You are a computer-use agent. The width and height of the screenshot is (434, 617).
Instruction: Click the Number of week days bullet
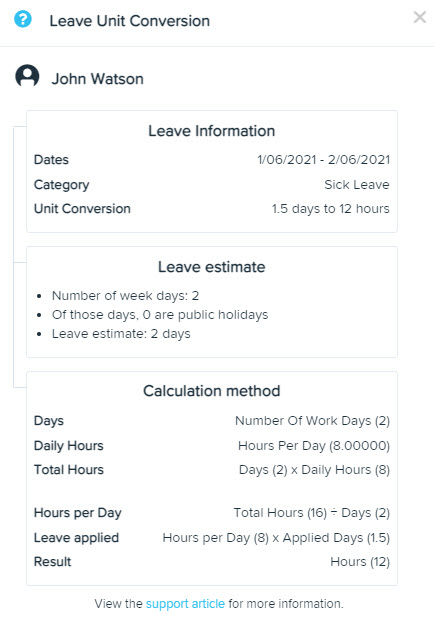[x=126, y=296]
